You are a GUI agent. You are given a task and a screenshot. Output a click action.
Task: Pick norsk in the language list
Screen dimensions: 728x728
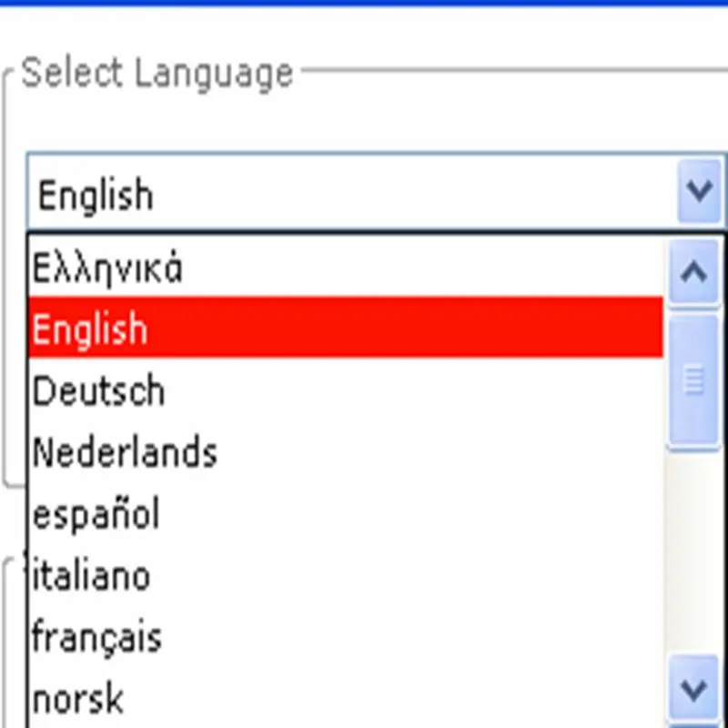[78, 698]
